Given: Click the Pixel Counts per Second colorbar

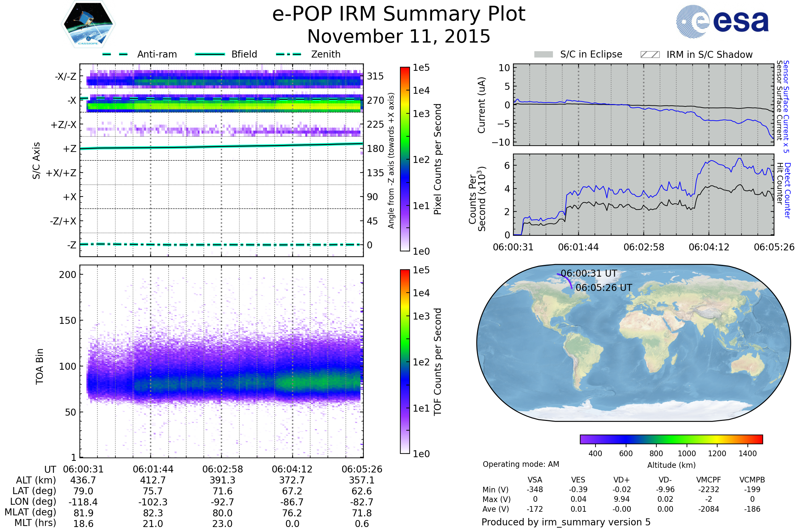Looking at the screenshot, I should click(x=405, y=159).
